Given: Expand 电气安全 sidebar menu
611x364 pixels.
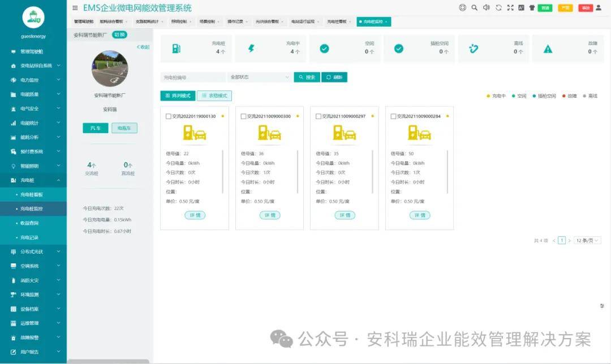Looking at the screenshot, I should click(33, 109).
